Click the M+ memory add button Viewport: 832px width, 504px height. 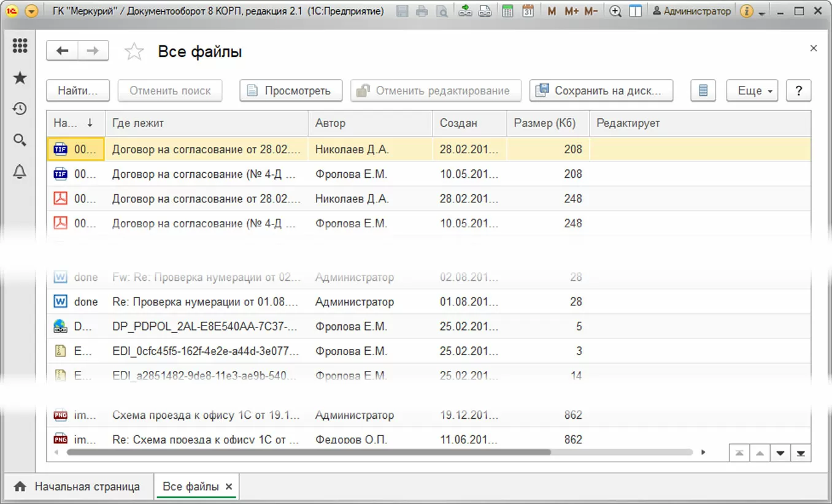click(571, 11)
